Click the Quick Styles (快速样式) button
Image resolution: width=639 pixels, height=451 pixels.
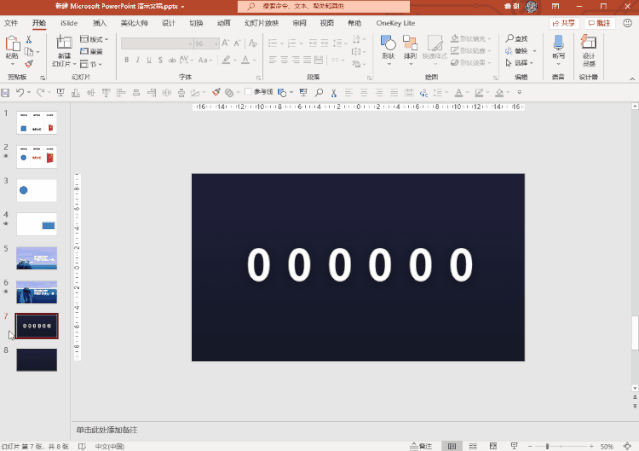click(x=435, y=47)
